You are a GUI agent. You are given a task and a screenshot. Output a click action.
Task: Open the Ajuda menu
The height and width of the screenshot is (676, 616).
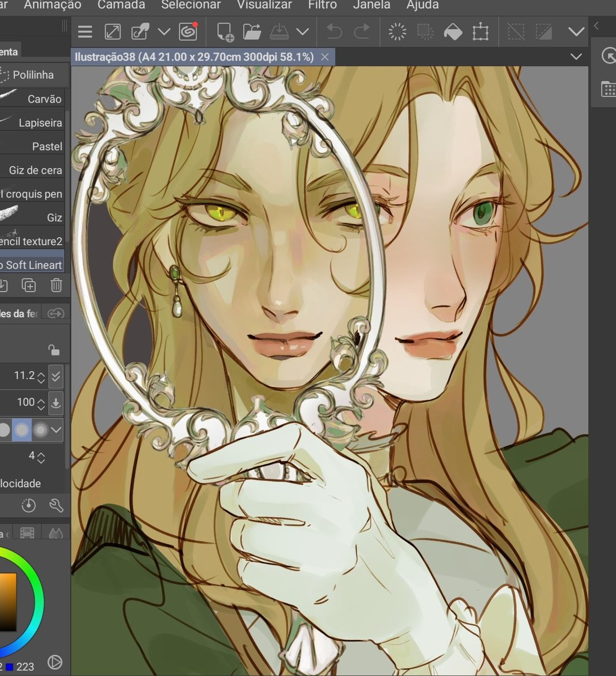422,5
